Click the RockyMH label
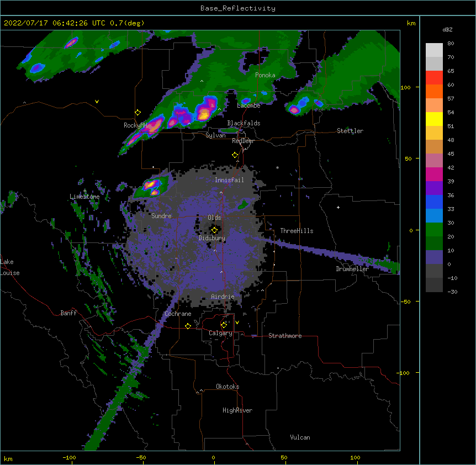This screenshot has width=476, height=465. click(135, 125)
